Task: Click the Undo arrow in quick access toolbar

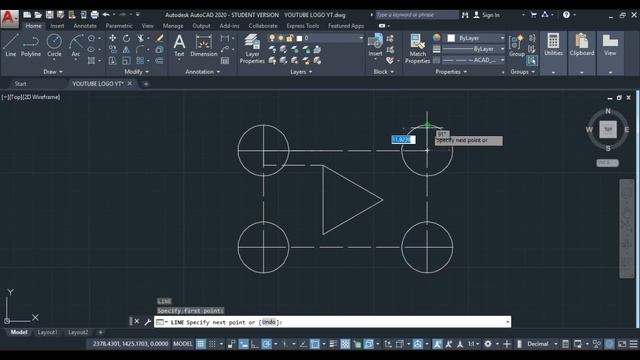Action: pos(106,15)
